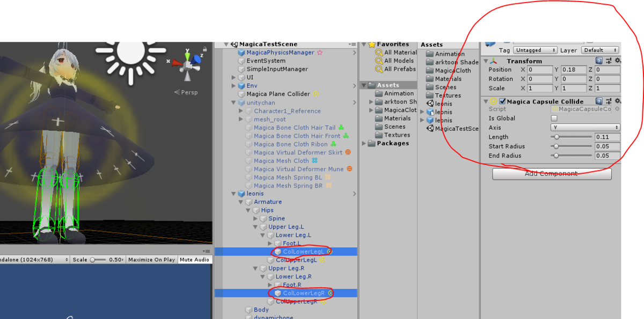Expand Character1_Reference in hierarchy
Image resolution: width=644 pixels, height=319 pixels.
click(x=241, y=111)
